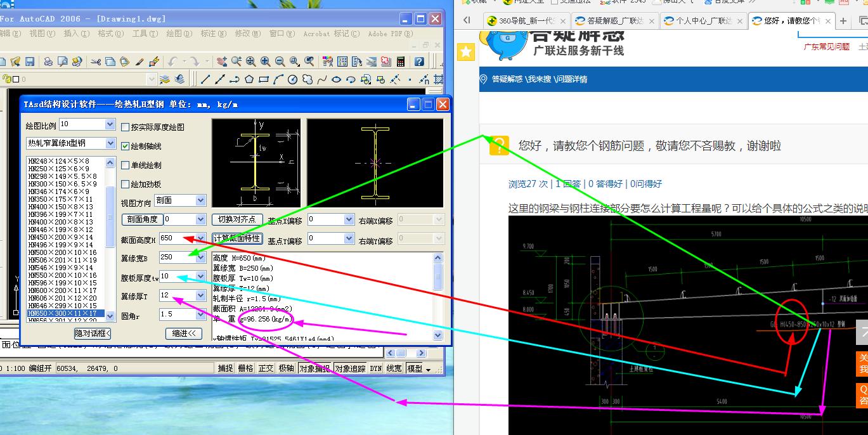The height and width of the screenshot is (435, 868).
Task: Toggle 线宽 lineweight in status bar
Action: (394, 368)
